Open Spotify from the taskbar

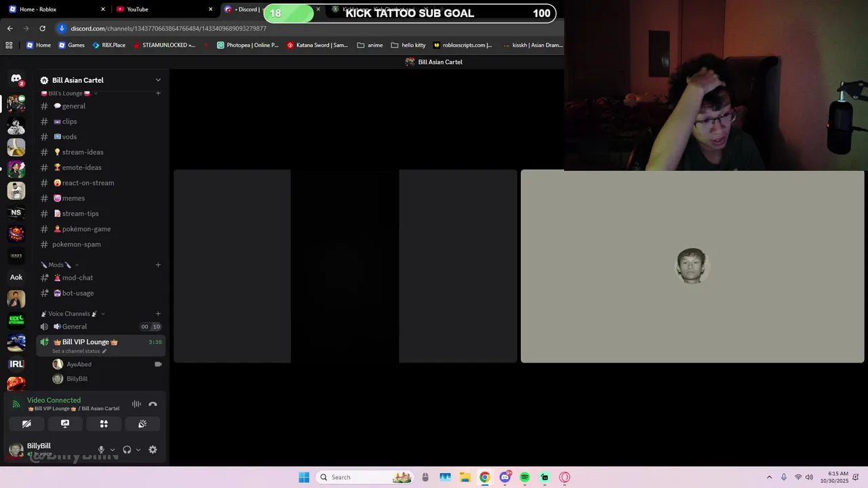525,477
